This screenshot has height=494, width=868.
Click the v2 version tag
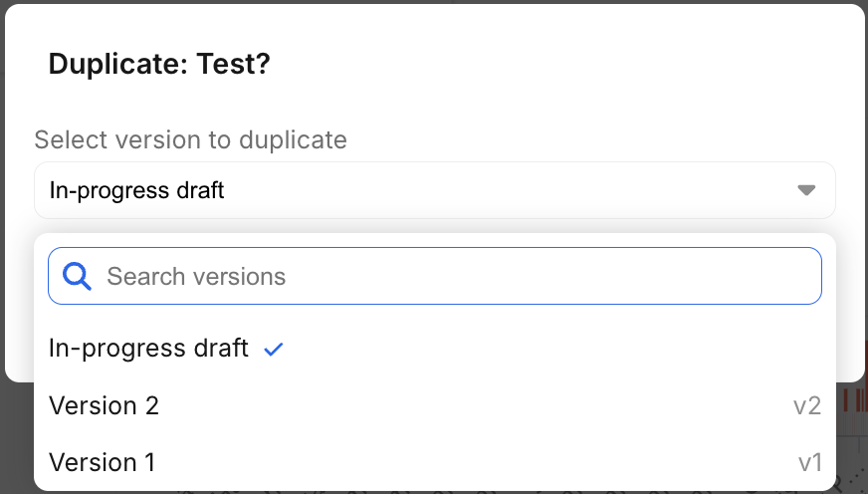[x=806, y=406]
